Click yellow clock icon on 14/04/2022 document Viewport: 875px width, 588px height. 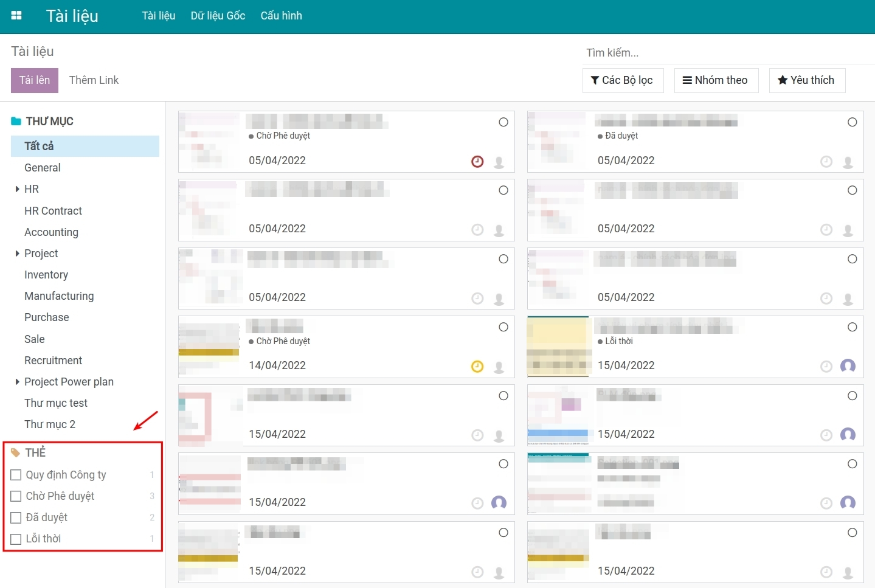[x=477, y=366]
